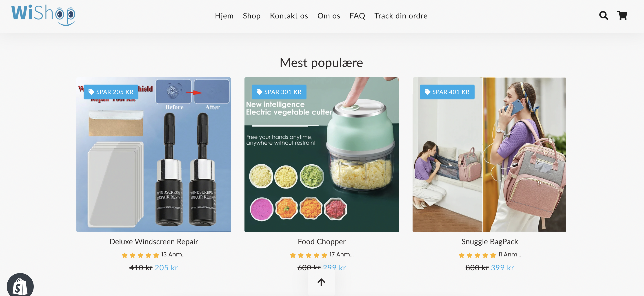Navigate to Om os

(x=329, y=16)
